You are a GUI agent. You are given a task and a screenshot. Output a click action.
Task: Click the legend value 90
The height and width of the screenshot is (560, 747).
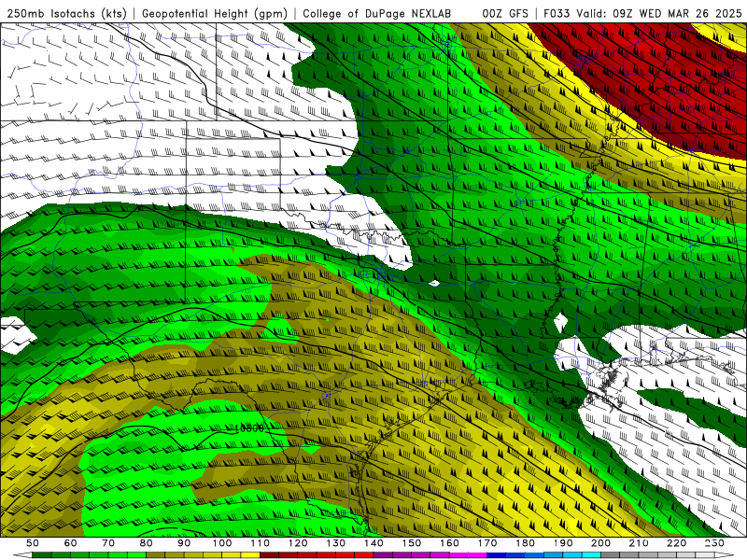184,543
